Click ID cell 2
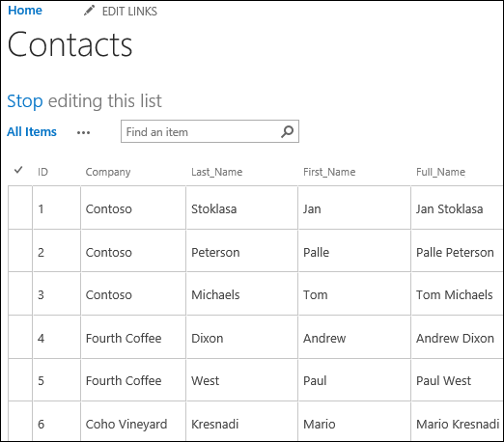 pos(56,251)
